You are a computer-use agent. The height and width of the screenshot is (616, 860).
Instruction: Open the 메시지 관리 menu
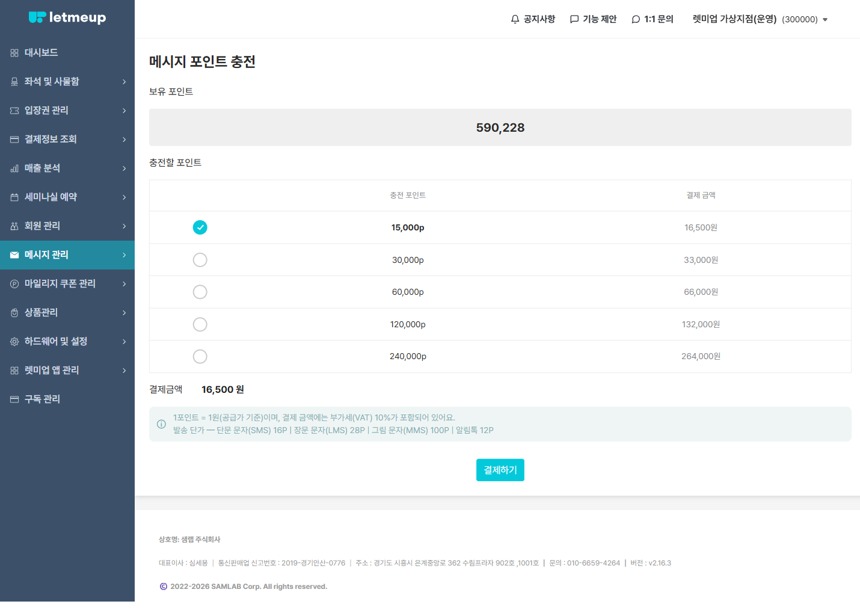point(67,255)
